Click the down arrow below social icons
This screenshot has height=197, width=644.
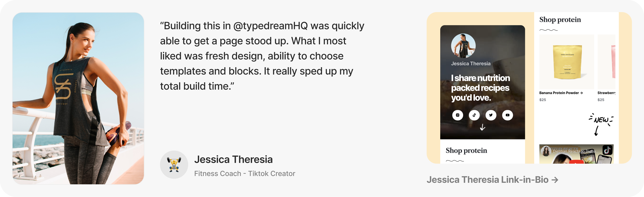click(482, 127)
